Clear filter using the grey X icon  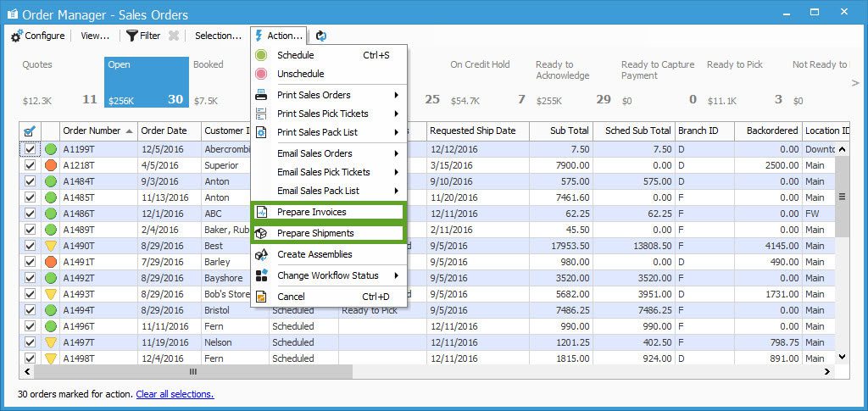(174, 36)
